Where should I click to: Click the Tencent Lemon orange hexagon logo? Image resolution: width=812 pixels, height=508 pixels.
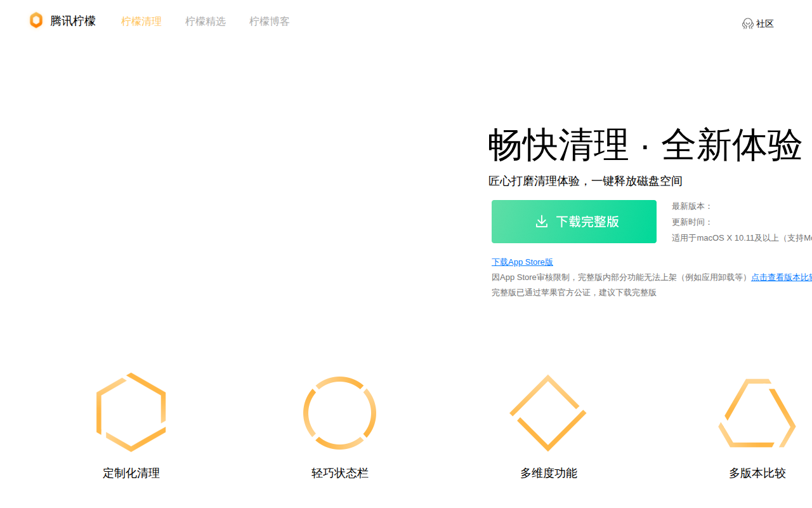pos(36,20)
